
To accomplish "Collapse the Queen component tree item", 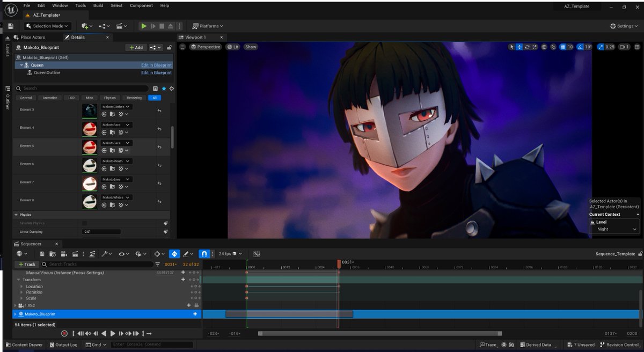I will tap(21, 65).
